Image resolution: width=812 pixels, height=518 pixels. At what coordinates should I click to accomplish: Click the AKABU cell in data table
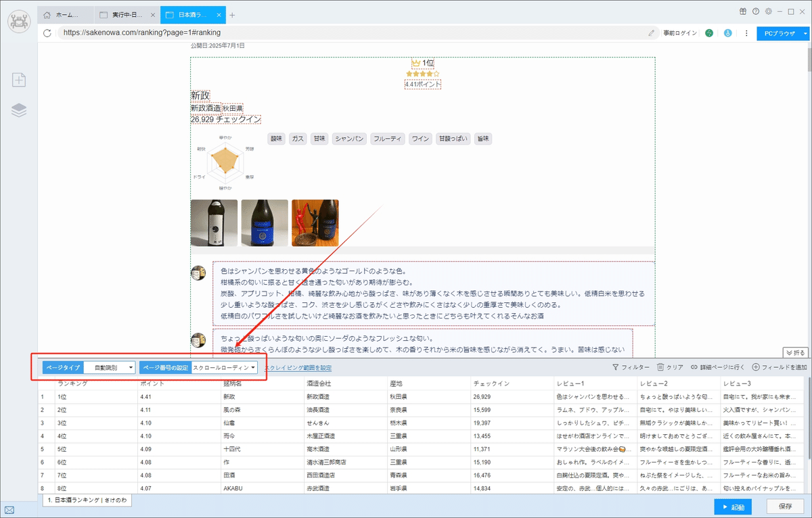click(x=263, y=487)
